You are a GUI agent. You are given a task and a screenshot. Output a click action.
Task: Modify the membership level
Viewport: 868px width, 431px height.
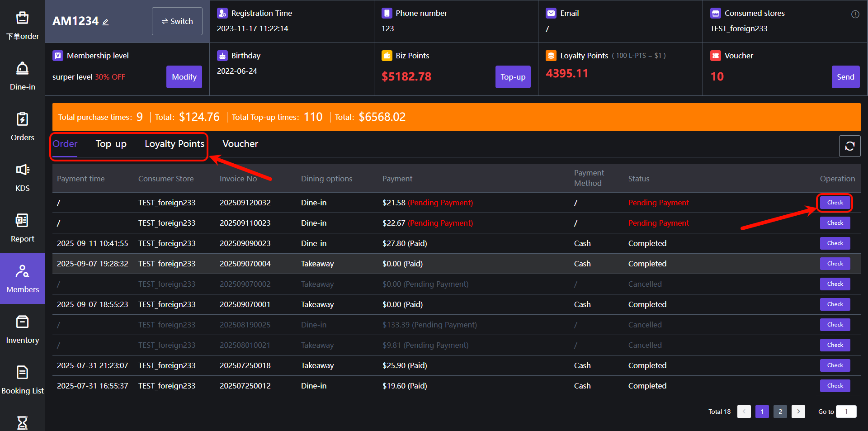click(184, 77)
